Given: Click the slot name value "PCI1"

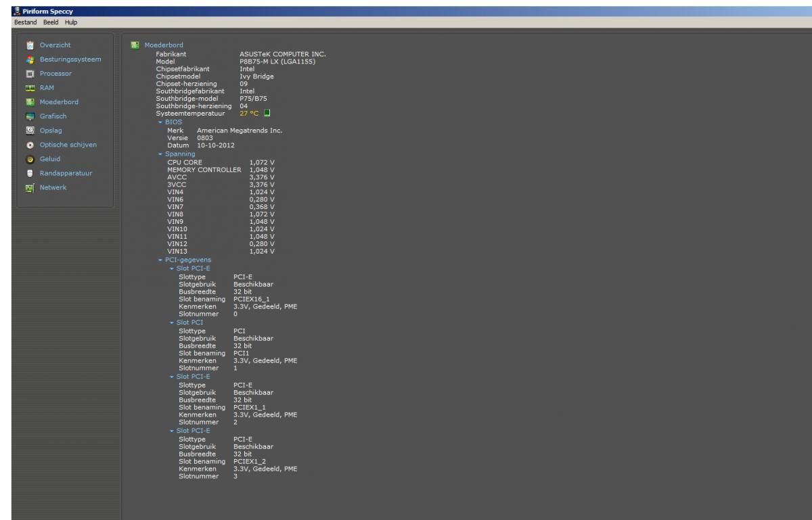Looking at the screenshot, I should click(241, 353).
